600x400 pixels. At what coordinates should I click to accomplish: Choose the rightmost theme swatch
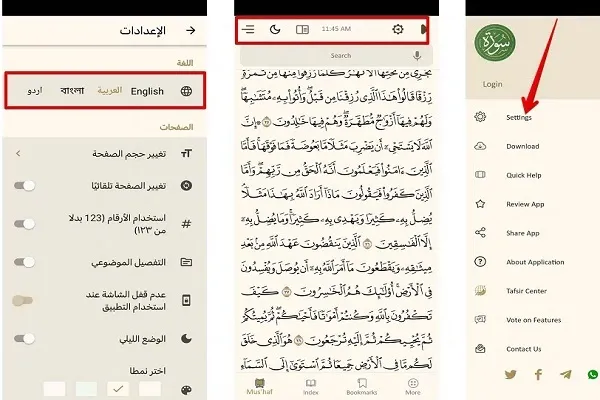click(x=150, y=389)
